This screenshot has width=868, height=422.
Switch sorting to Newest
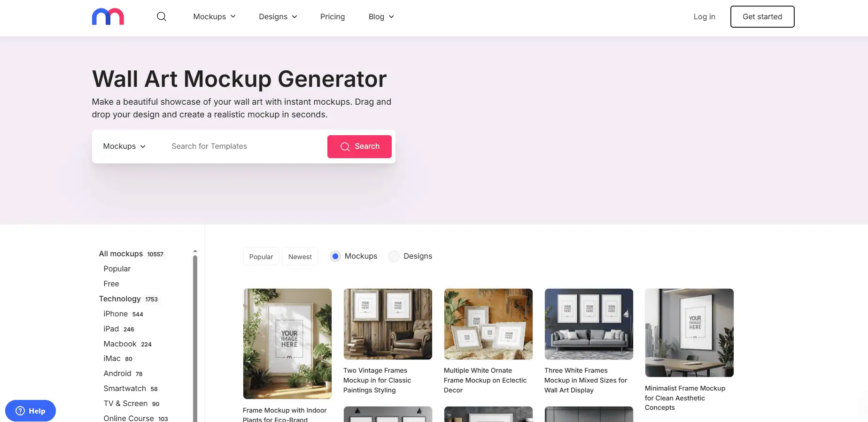[300, 257]
